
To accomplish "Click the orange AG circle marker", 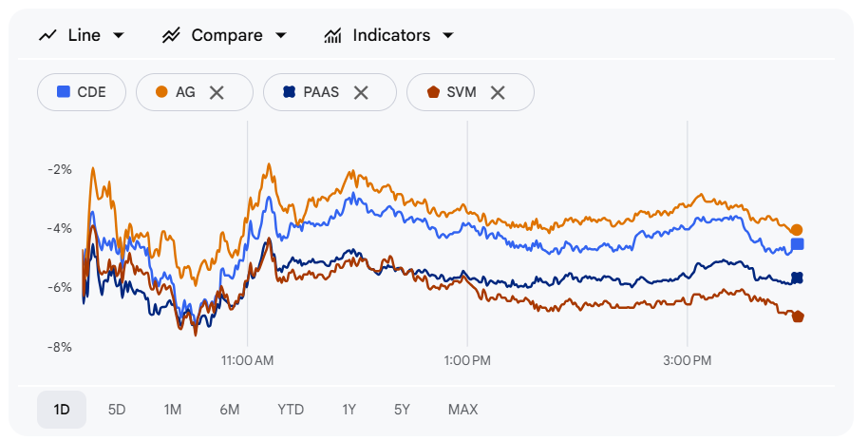I will click(161, 92).
